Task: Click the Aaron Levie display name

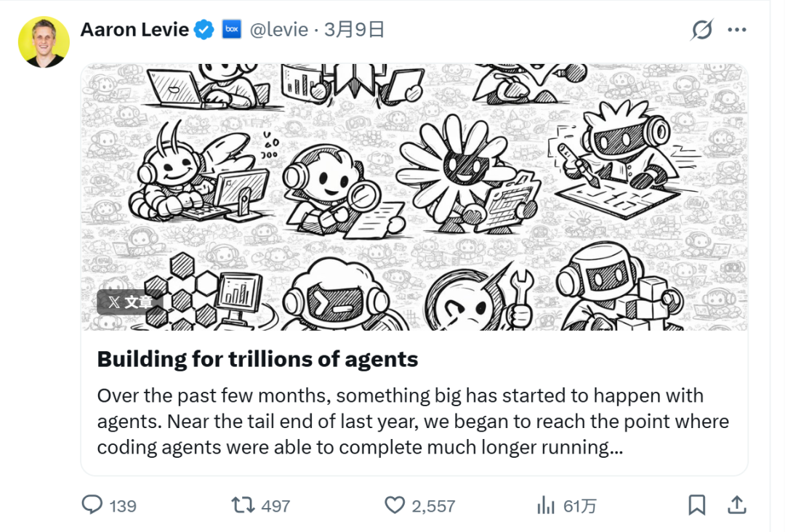Action: pos(134,30)
